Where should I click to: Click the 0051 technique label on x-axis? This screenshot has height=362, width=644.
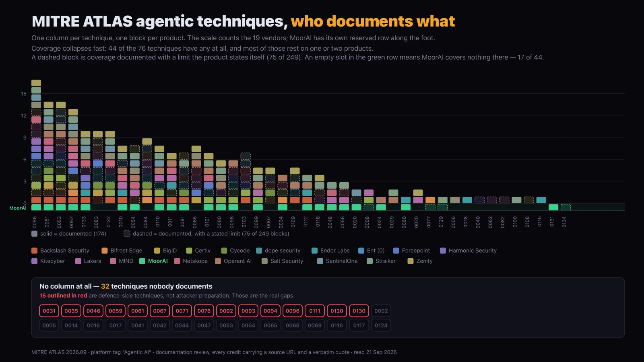click(47, 222)
